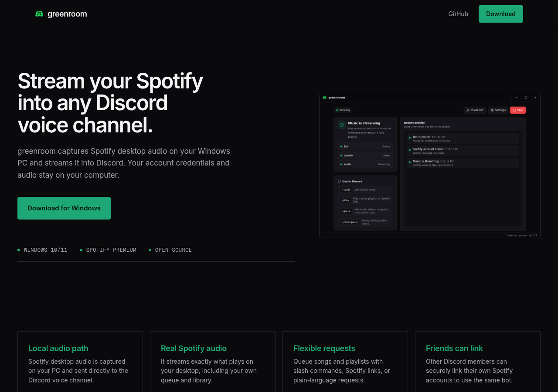Click the WINDOWS 10/11 requirement label
Screen dimensions: 558x392
(x=42, y=250)
